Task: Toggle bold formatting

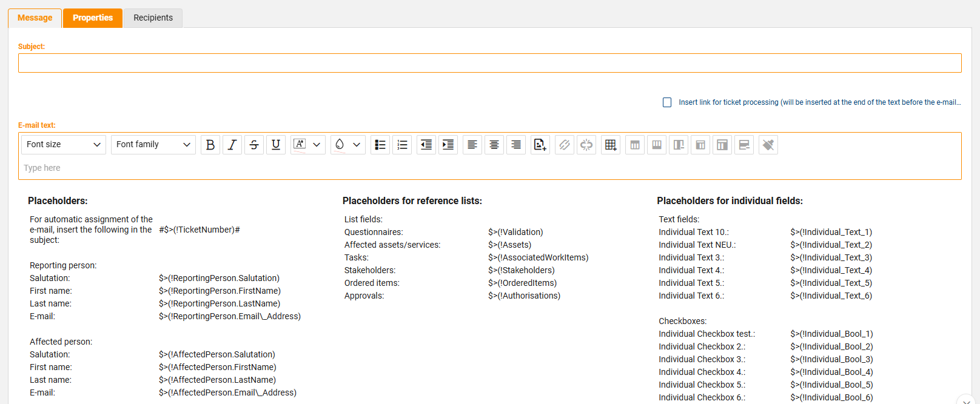Action: (210, 145)
